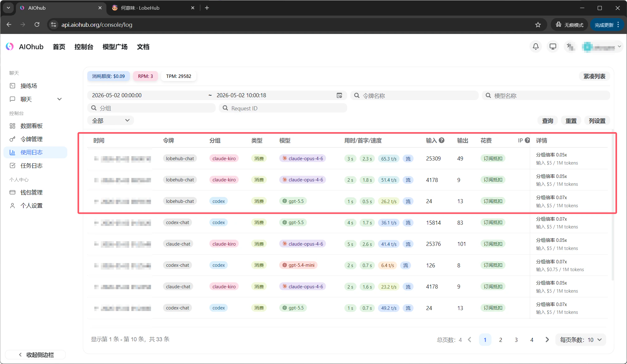Click the site info icon in address bar
This screenshot has height=364, width=627.
[x=54, y=25]
